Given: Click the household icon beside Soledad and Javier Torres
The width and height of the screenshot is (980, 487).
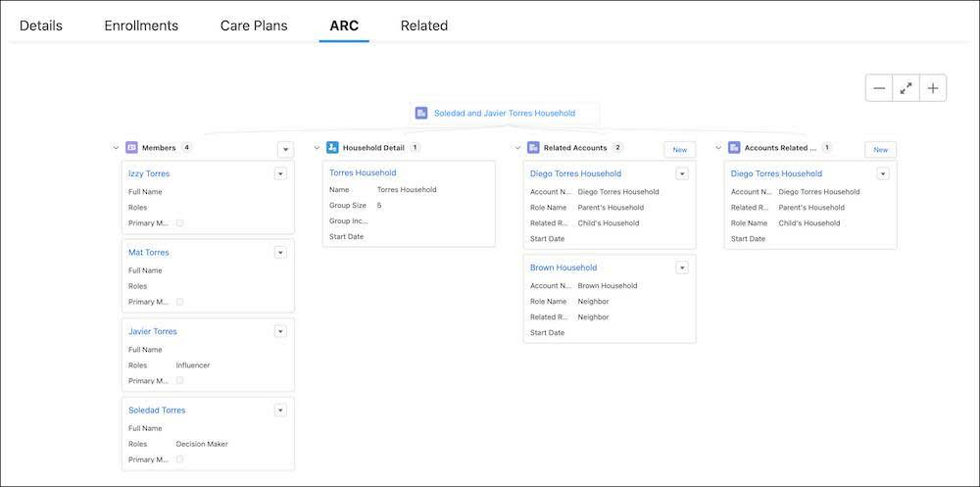Looking at the screenshot, I should (421, 113).
